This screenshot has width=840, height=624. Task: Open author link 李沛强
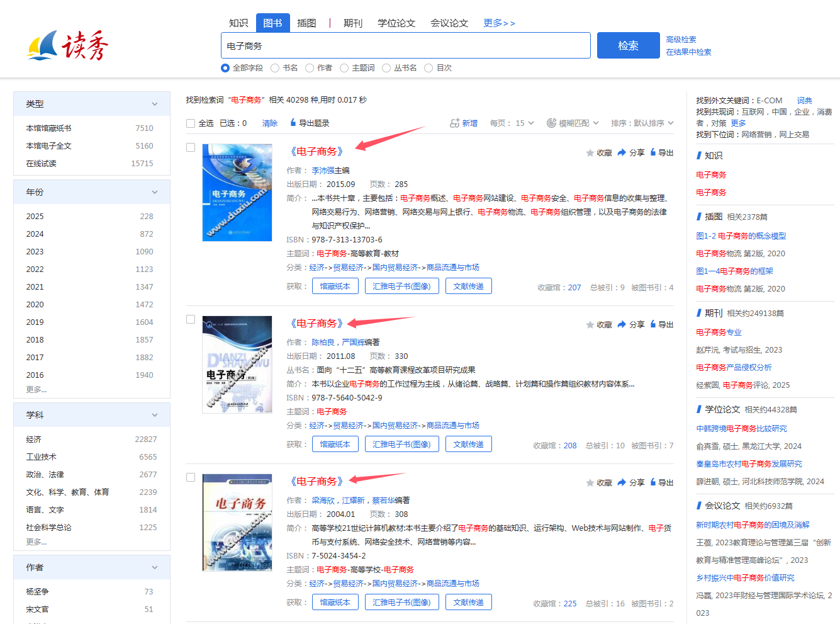pos(323,171)
